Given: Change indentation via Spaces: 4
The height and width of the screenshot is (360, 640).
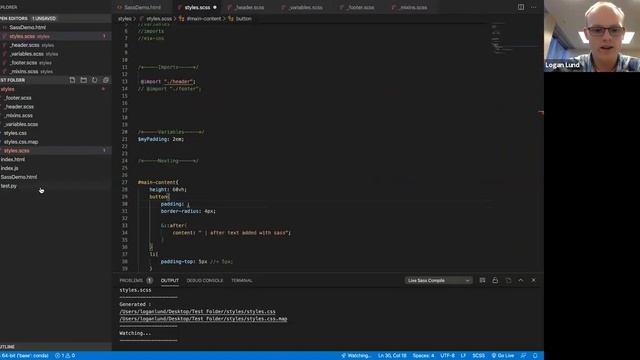Looking at the screenshot, I should pyautogui.click(x=423, y=356).
